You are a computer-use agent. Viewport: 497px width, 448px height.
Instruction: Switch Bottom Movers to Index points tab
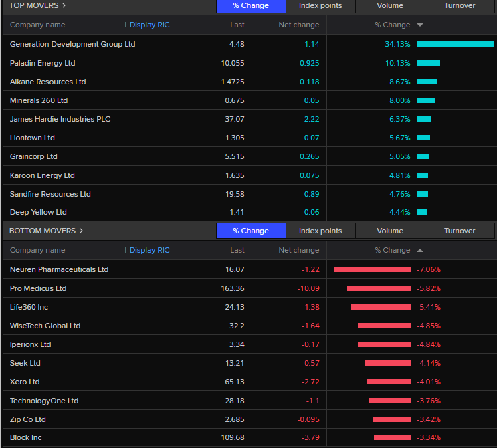(320, 231)
